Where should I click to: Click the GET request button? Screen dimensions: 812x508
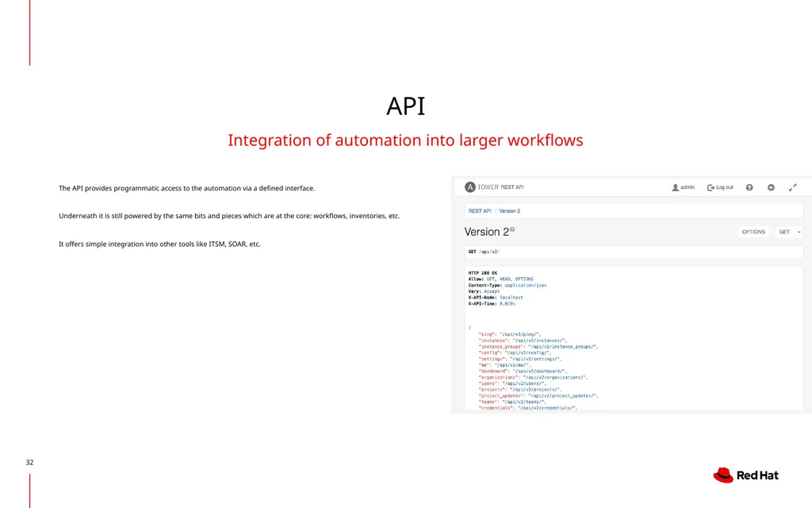(784, 232)
